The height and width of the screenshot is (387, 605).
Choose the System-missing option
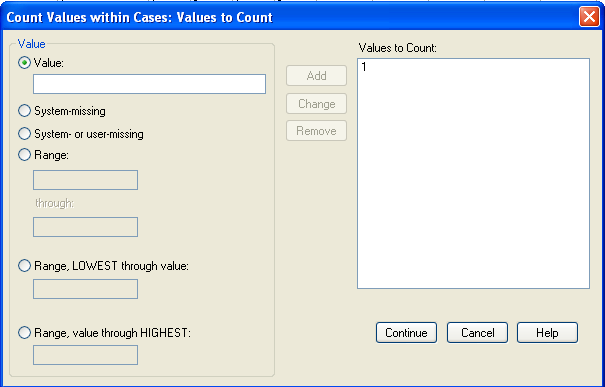24,111
